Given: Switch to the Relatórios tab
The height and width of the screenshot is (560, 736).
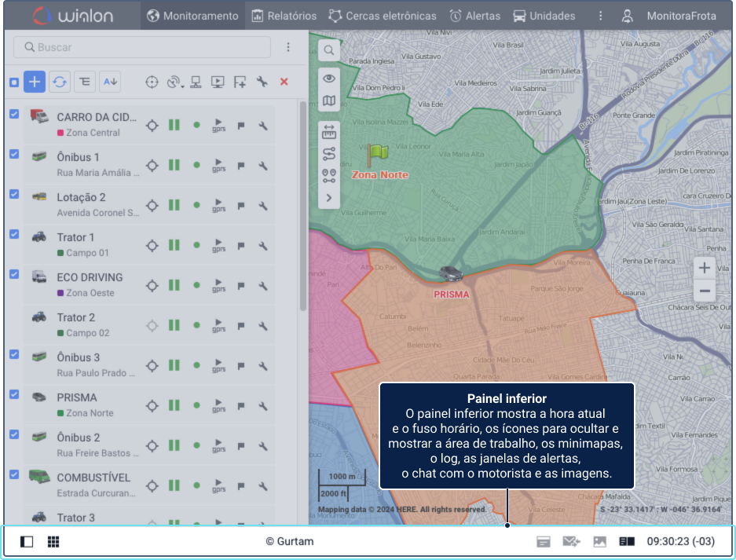Looking at the screenshot, I should (284, 16).
